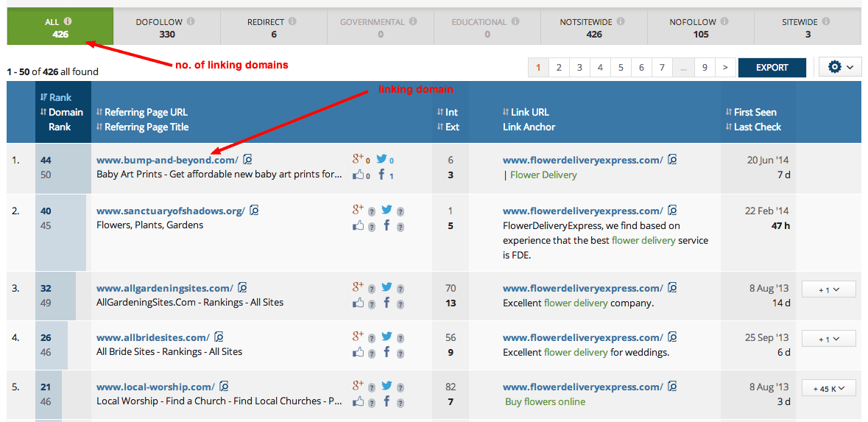Click Twitter icon in the sanctuaryofshadows.org row

coord(386,211)
